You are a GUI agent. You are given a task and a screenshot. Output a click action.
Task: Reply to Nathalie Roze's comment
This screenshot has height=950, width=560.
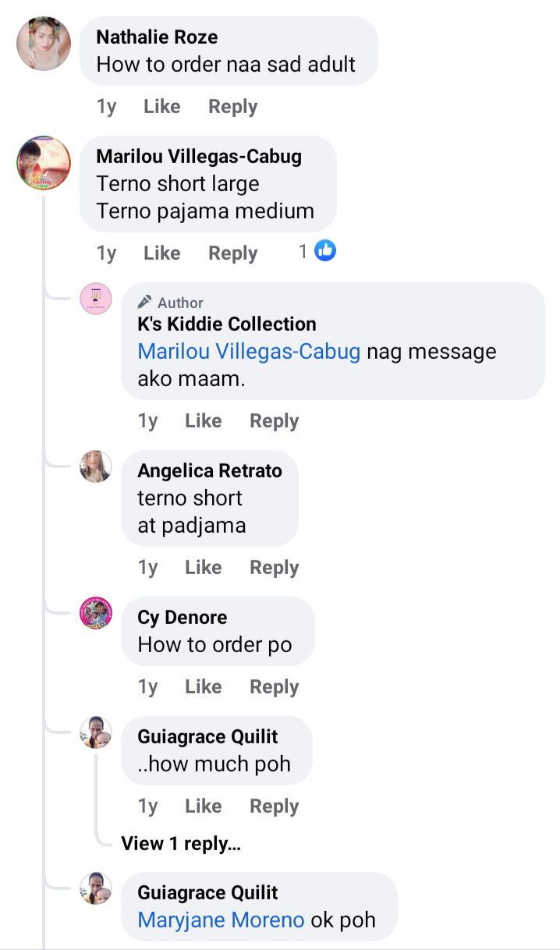click(x=232, y=107)
